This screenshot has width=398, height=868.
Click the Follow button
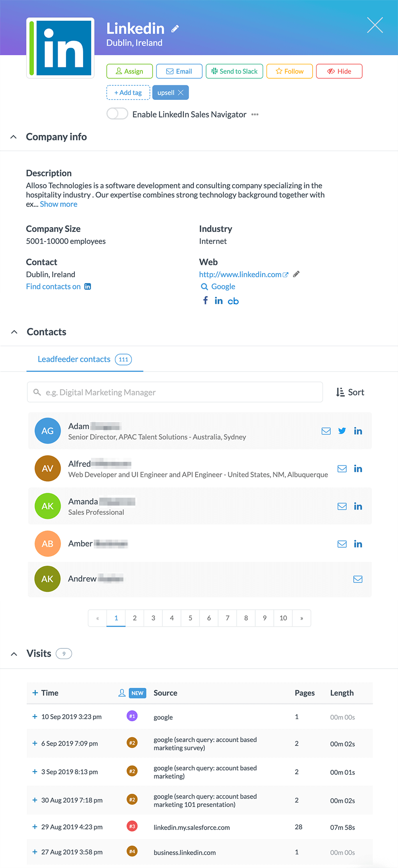[x=289, y=71]
